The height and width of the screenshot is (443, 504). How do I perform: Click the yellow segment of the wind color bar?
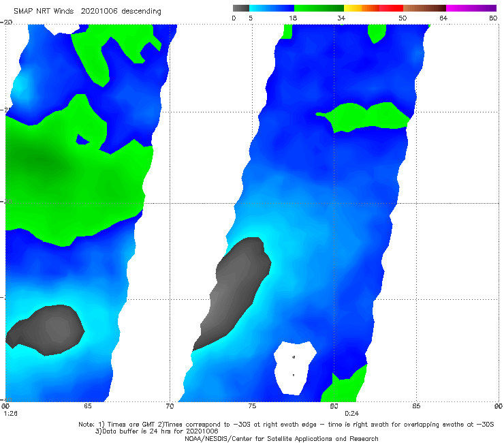(x=353, y=8)
